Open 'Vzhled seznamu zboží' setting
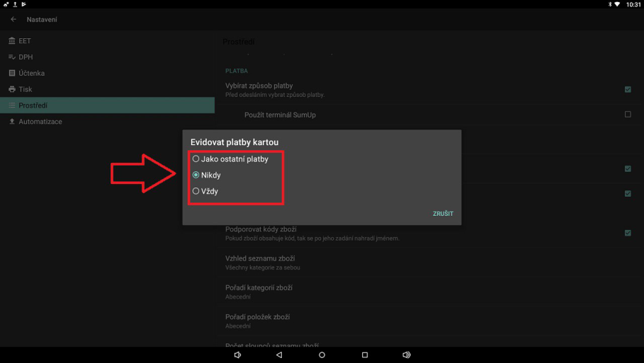Viewport: 644px width, 363px height. click(x=260, y=263)
